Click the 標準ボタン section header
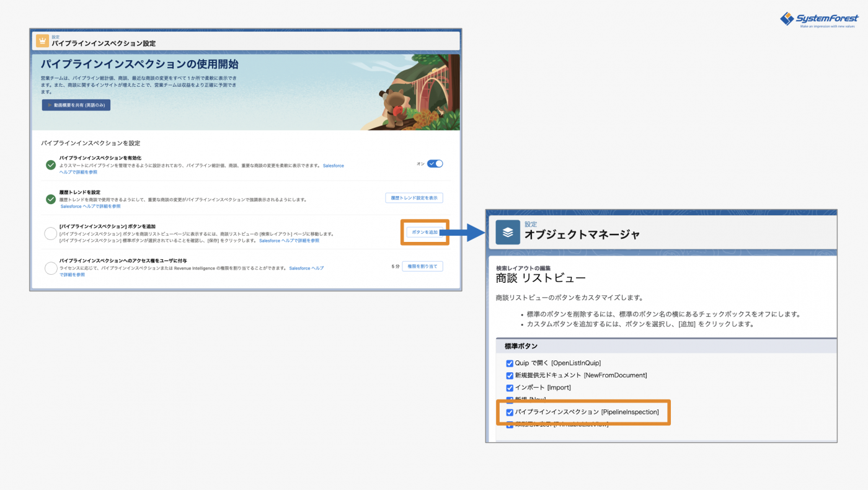 pyautogui.click(x=666, y=346)
